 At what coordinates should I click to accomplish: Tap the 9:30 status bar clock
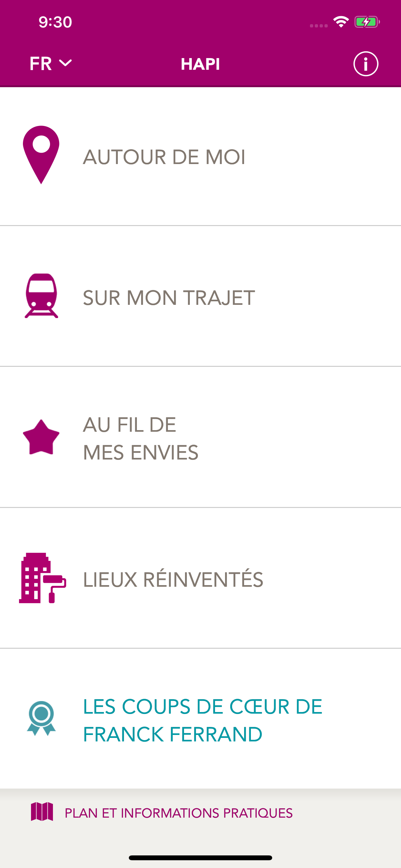55,22
